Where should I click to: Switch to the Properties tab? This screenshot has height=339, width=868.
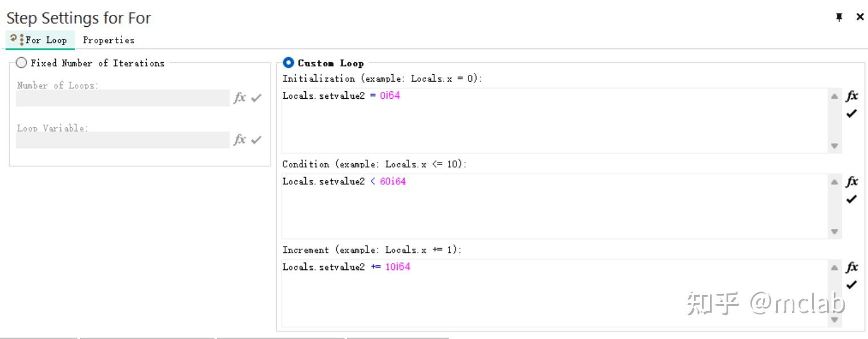pos(108,40)
